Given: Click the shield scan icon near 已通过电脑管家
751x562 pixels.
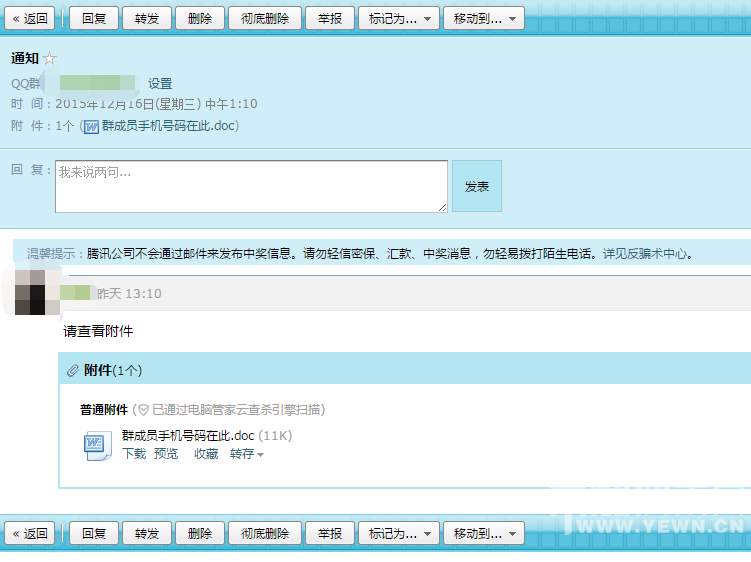Looking at the screenshot, I should pos(143,410).
